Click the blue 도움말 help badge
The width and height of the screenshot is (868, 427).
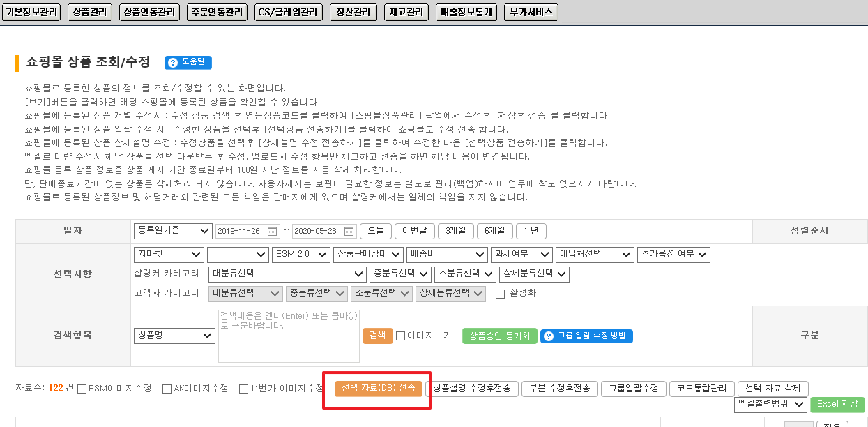188,62
